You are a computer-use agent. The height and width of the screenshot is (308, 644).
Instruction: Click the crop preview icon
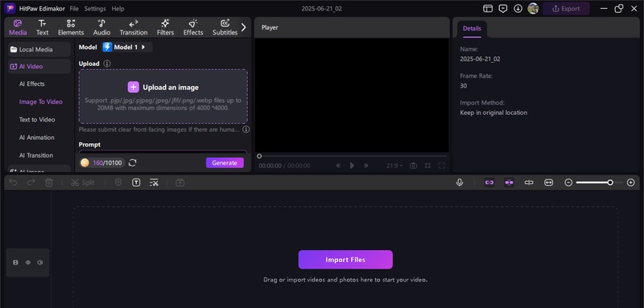(427, 166)
